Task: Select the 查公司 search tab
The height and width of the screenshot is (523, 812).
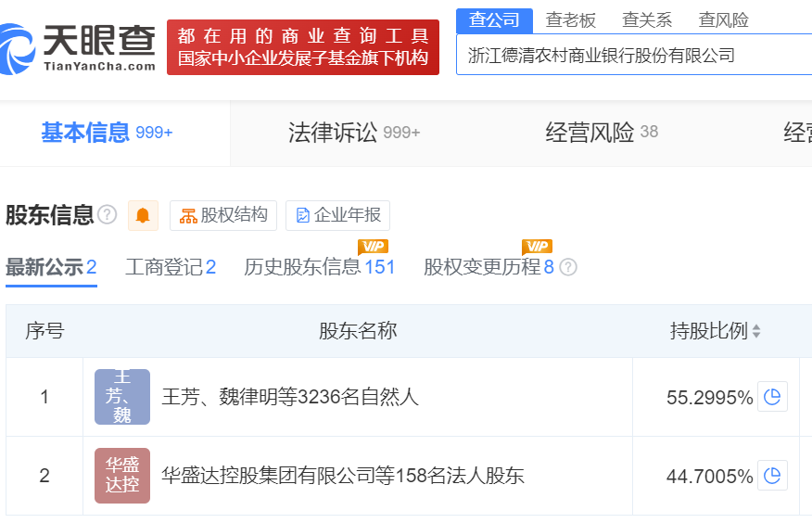Action: pyautogui.click(x=494, y=20)
